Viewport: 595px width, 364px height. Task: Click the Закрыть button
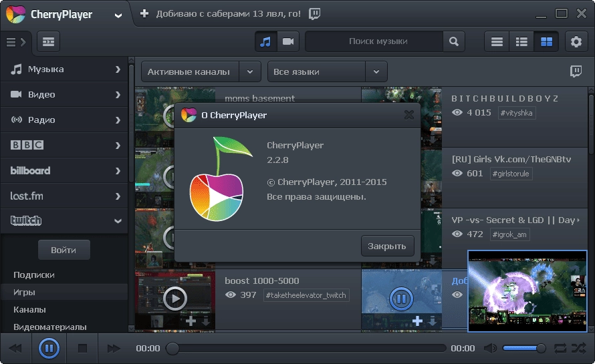point(387,246)
